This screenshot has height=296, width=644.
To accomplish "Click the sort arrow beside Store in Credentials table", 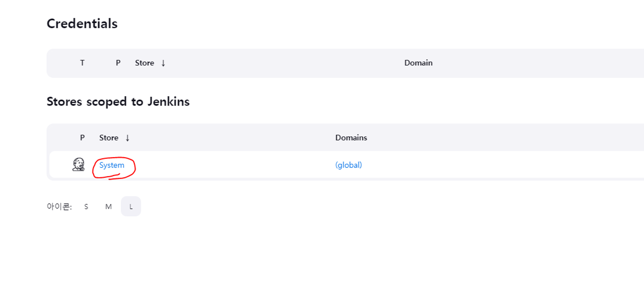I will [163, 63].
